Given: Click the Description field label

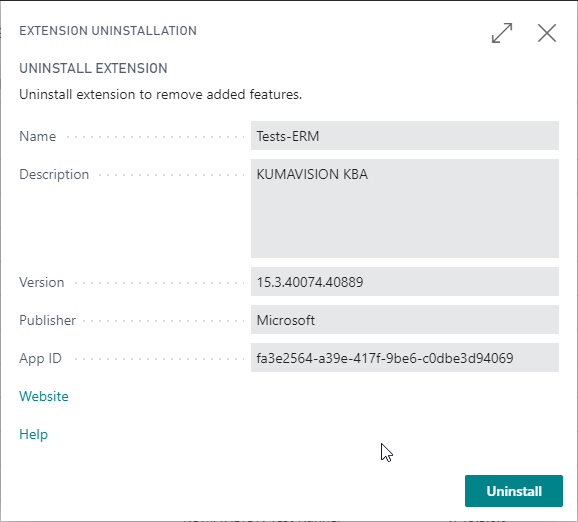Looking at the screenshot, I should [x=54, y=174].
